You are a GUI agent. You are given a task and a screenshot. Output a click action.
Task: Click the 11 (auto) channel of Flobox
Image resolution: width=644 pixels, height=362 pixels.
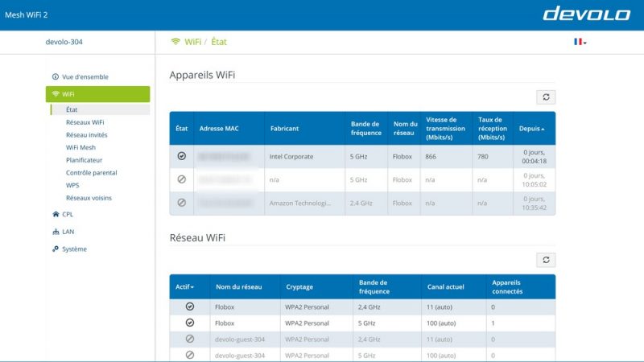pos(439,307)
